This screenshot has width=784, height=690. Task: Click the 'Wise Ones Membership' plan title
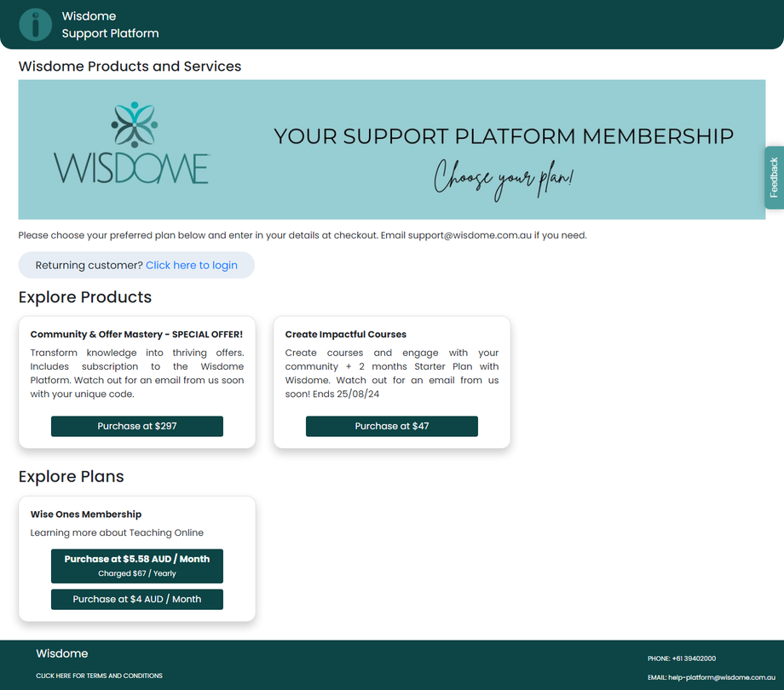point(86,515)
